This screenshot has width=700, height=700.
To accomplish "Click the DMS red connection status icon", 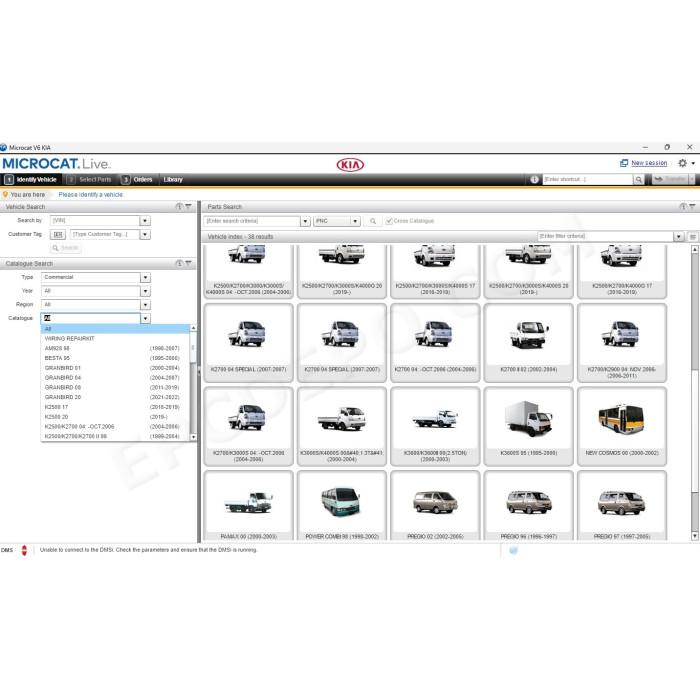I will 24,550.
